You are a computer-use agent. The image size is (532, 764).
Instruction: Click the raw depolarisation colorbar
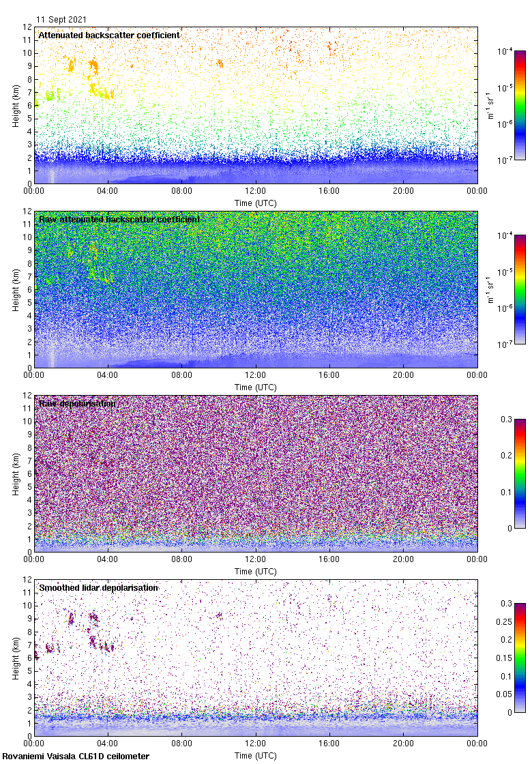(x=520, y=473)
